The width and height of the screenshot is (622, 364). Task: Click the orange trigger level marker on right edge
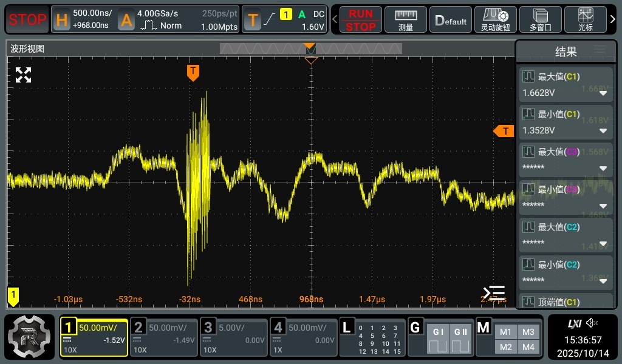[504, 131]
